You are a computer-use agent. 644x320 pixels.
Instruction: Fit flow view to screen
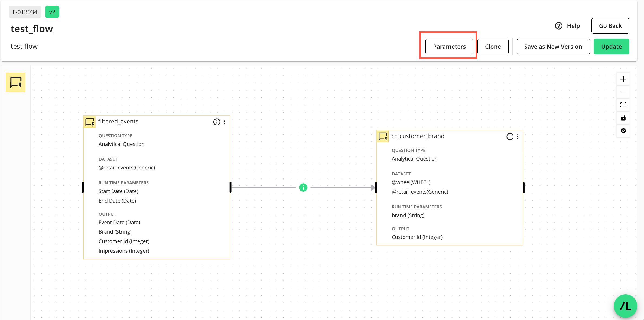tap(623, 105)
